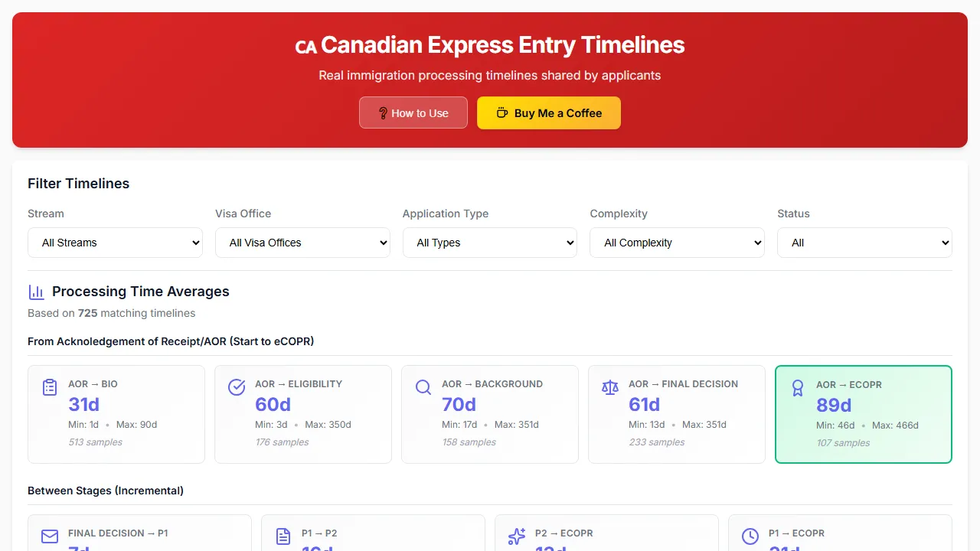Click the How to Use button

(x=413, y=112)
